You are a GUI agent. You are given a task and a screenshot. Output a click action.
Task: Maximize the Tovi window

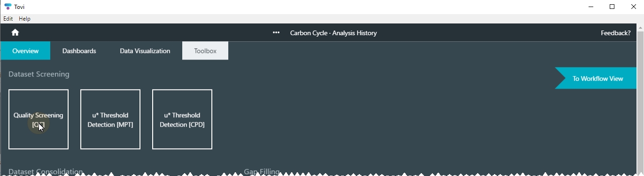pyautogui.click(x=612, y=7)
